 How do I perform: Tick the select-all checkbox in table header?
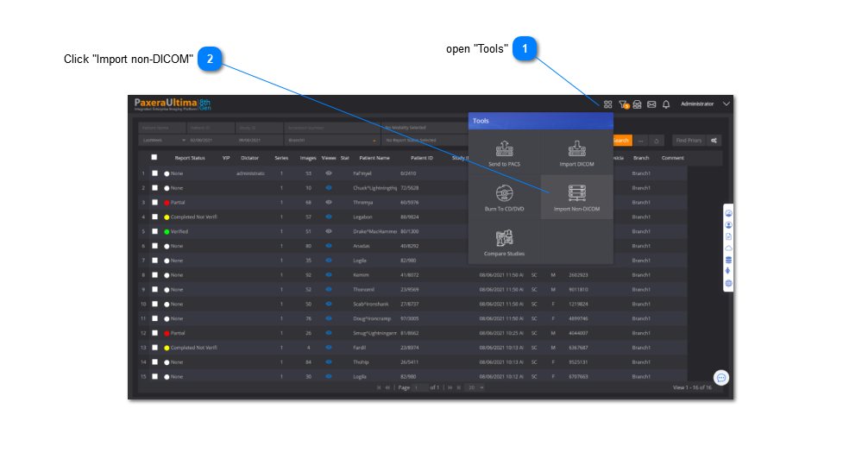pos(154,158)
